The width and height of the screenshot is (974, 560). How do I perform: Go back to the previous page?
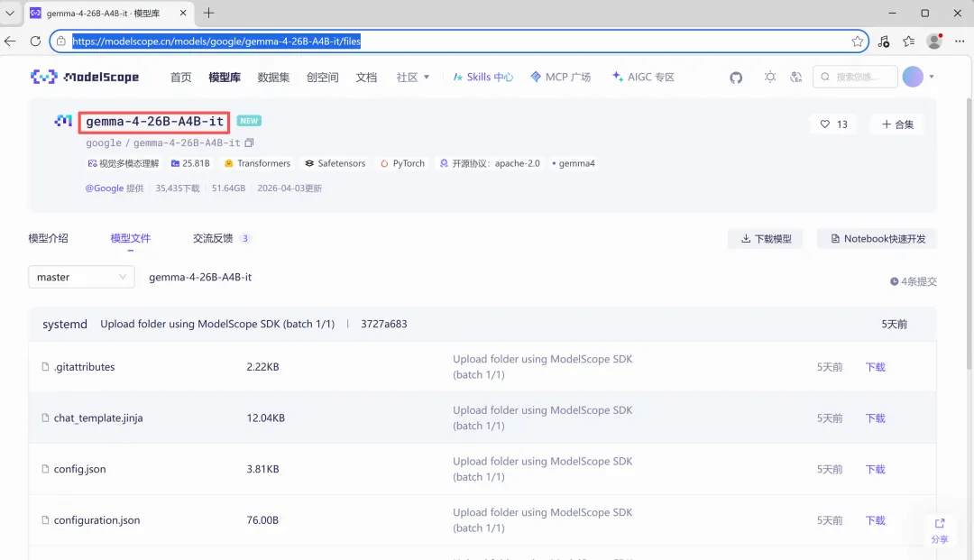click(x=10, y=41)
